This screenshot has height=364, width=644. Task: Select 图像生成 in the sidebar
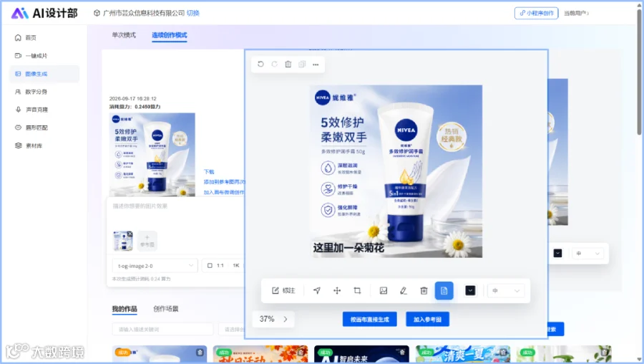[x=44, y=74]
